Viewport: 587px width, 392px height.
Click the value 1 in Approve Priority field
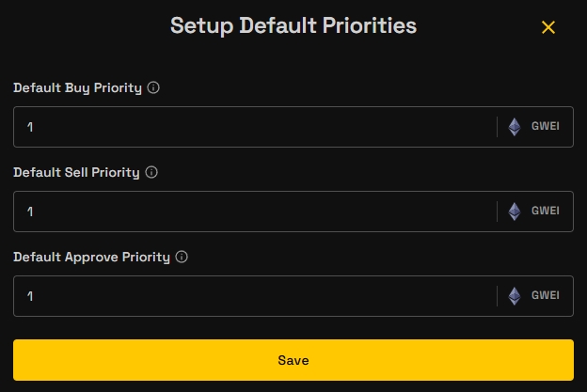pos(30,296)
